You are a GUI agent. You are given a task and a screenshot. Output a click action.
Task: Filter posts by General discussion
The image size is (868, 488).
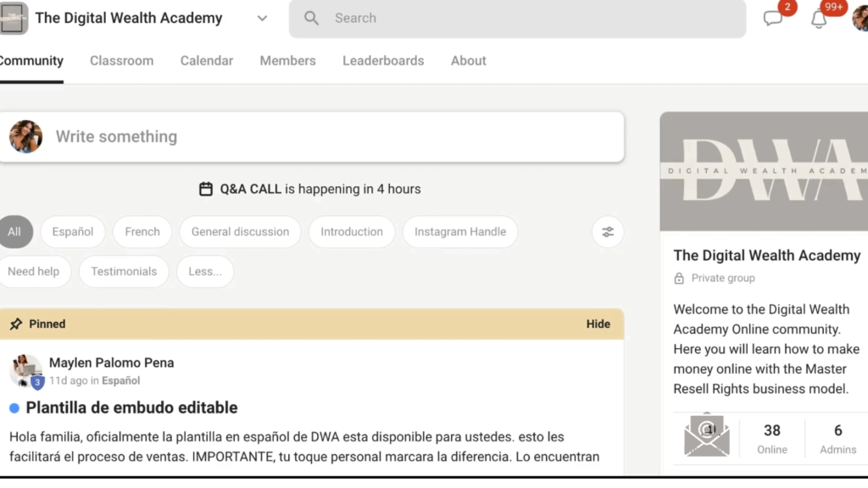point(240,232)
